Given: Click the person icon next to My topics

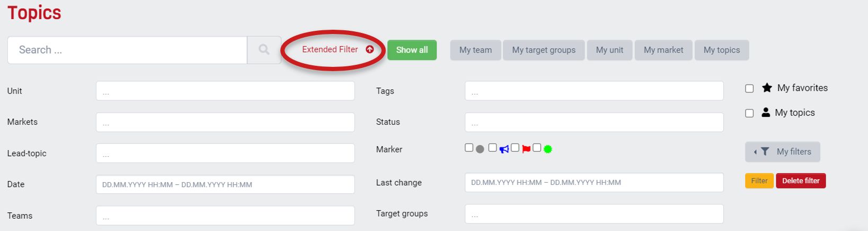Looking at the screenshot, I should click(x=766, y=113).
